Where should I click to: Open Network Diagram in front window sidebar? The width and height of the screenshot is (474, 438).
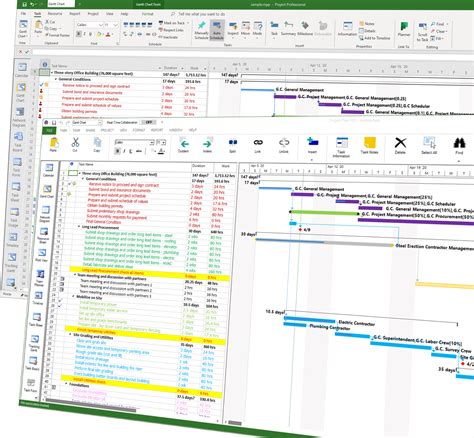pyautogui.click(x=45, y=213)
